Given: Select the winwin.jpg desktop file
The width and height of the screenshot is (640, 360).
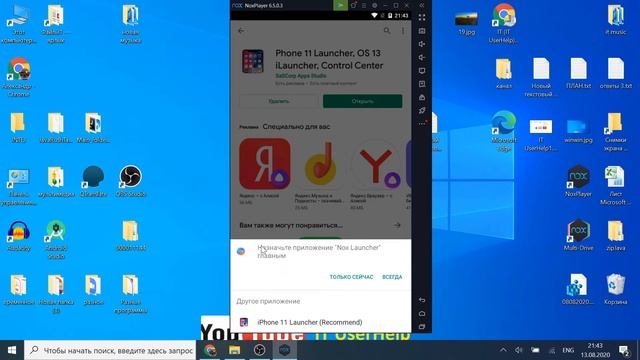Looking at the screenshot, I should (578, 131).
